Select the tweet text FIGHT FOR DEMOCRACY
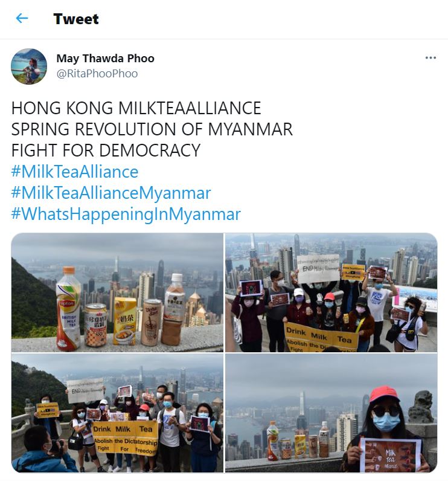This screenshot has width=448, height=481. click(106, 150)
